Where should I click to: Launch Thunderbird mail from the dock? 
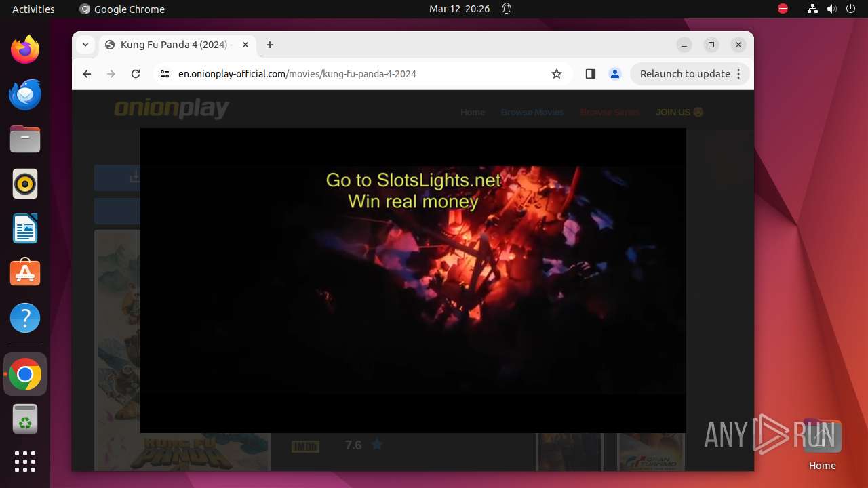[25, 94]
